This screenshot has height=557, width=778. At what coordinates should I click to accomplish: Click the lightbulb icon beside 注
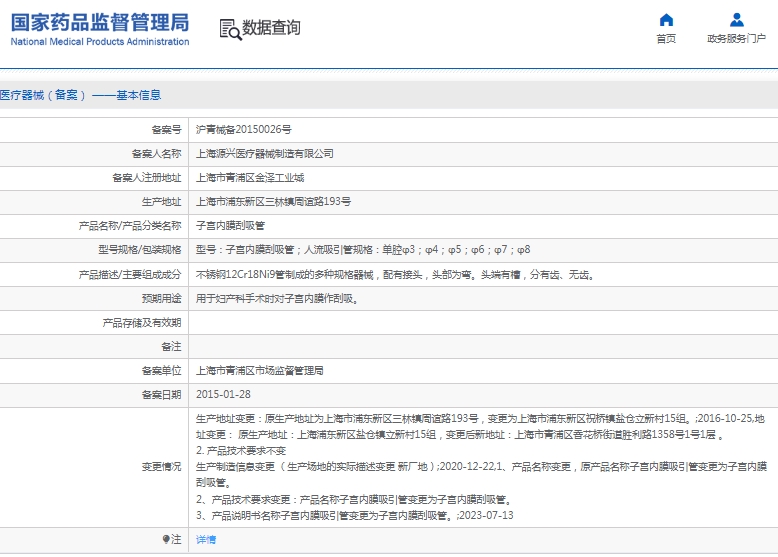pos(166,539)
